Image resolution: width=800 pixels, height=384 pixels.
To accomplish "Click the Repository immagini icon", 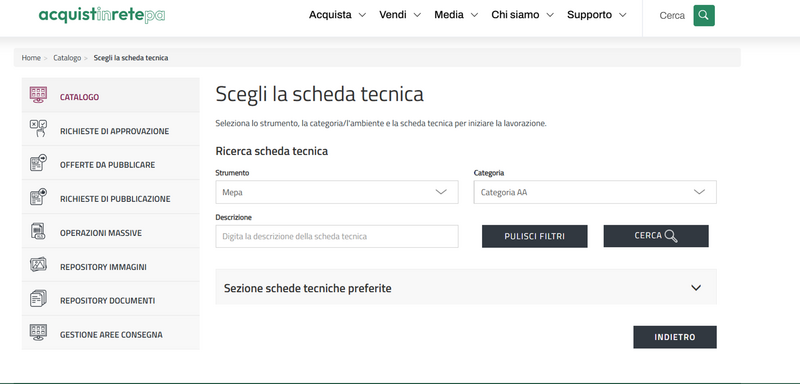I will 38,265.
